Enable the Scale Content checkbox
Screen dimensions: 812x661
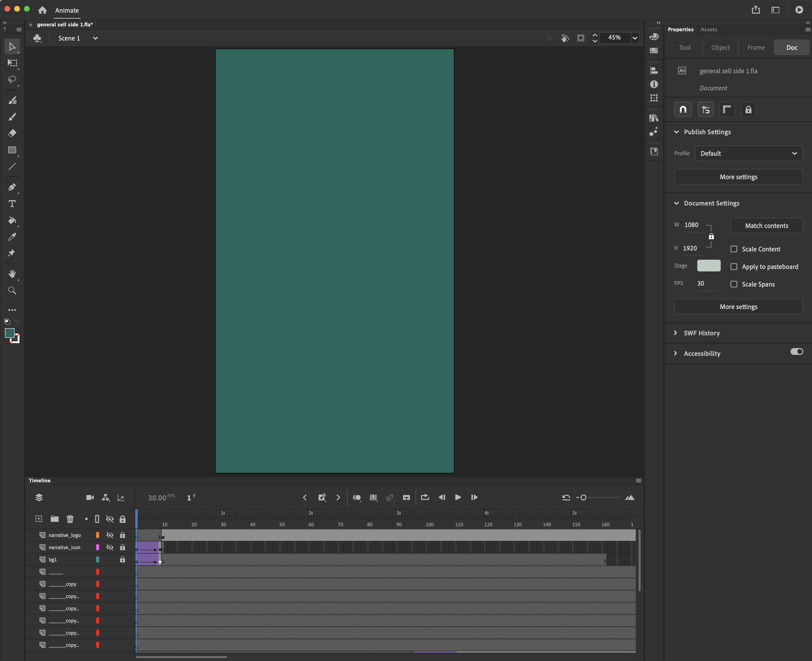[734, 249]
